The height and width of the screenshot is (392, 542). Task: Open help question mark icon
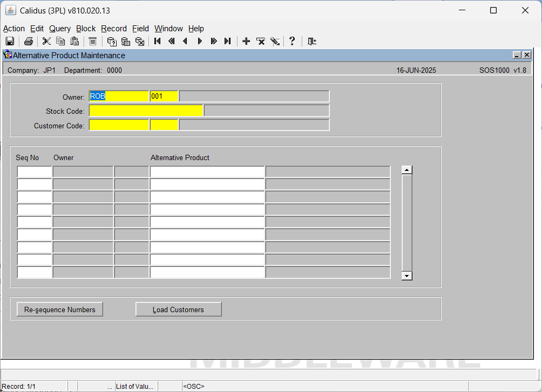pyautogui.click(x=292, y=42)
